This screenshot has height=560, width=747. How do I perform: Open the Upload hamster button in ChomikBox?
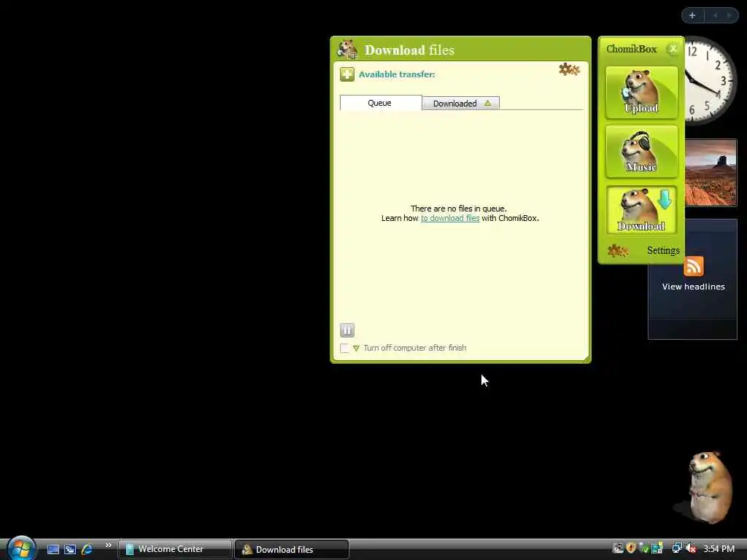[641, 92]
